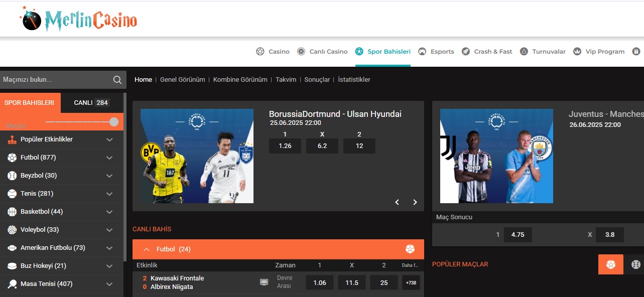
Task: Open Kombine Görünüm view
Action: pos(240,80)
